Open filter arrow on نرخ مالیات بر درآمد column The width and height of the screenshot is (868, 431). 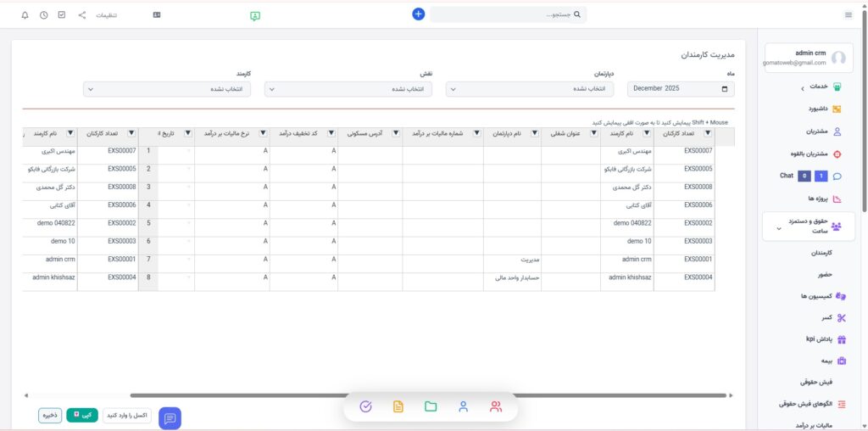[263, 133]
